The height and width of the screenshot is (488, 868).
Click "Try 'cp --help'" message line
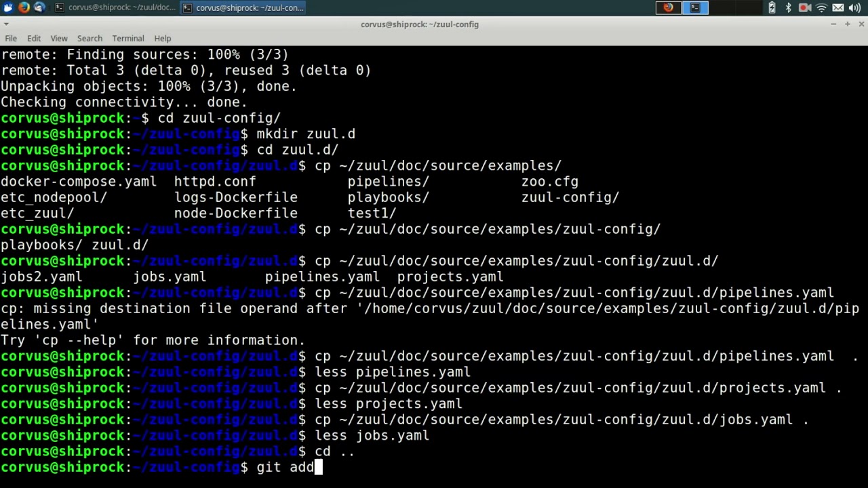click(153, 340)
